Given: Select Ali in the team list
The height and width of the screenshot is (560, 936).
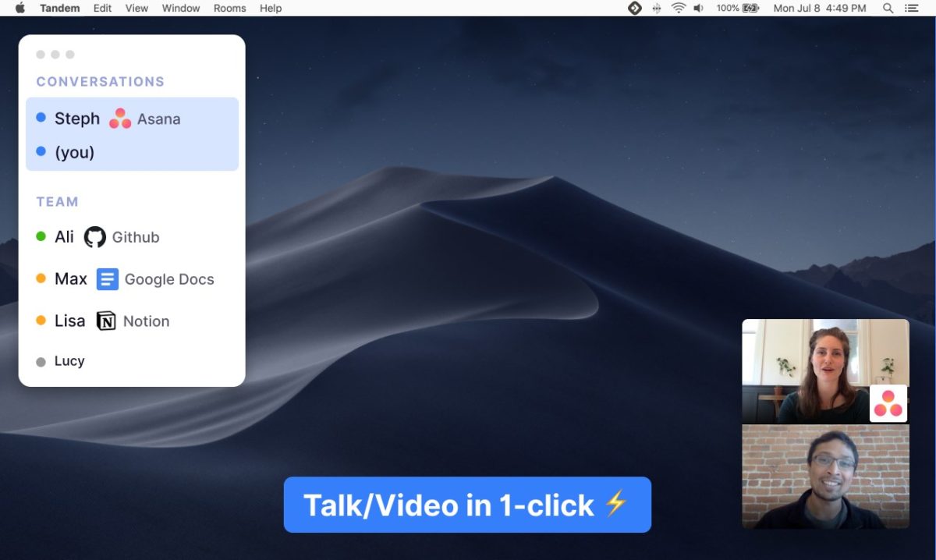Looking at the screenshot, I should click(x=64, y=237).
